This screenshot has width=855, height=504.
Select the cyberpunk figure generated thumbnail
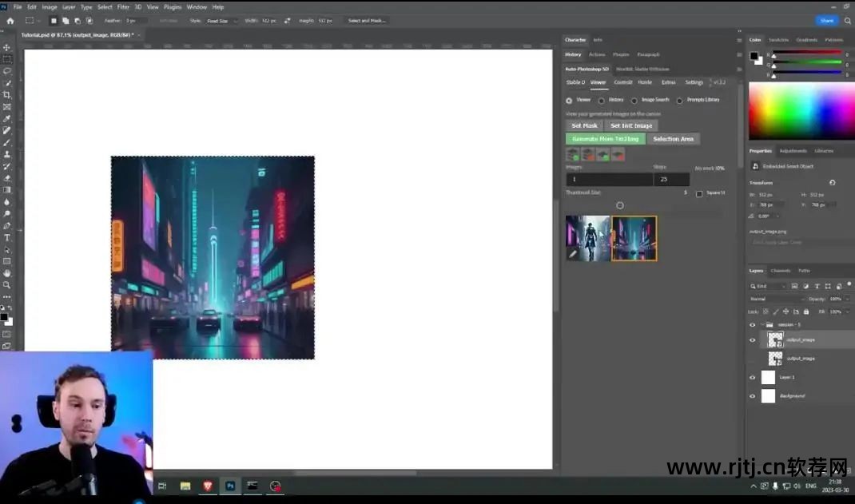[x=587, y=238]
